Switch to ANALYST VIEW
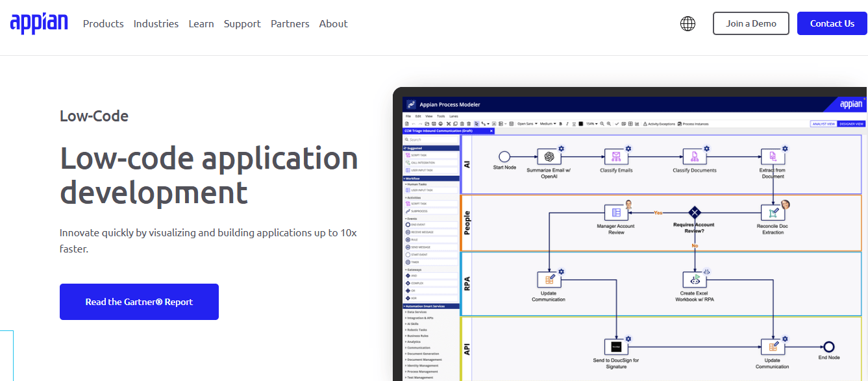The width and height of the screenshot is (868, 381). (x=824, y=123)
